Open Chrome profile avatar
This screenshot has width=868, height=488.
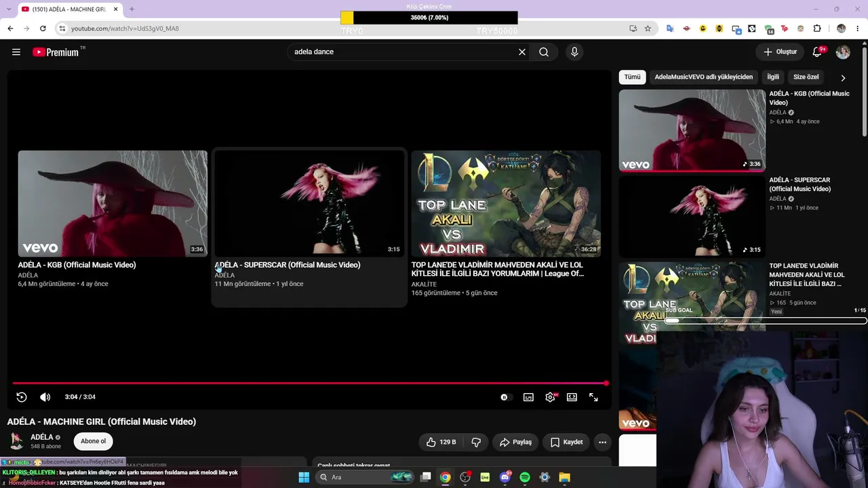842,28
